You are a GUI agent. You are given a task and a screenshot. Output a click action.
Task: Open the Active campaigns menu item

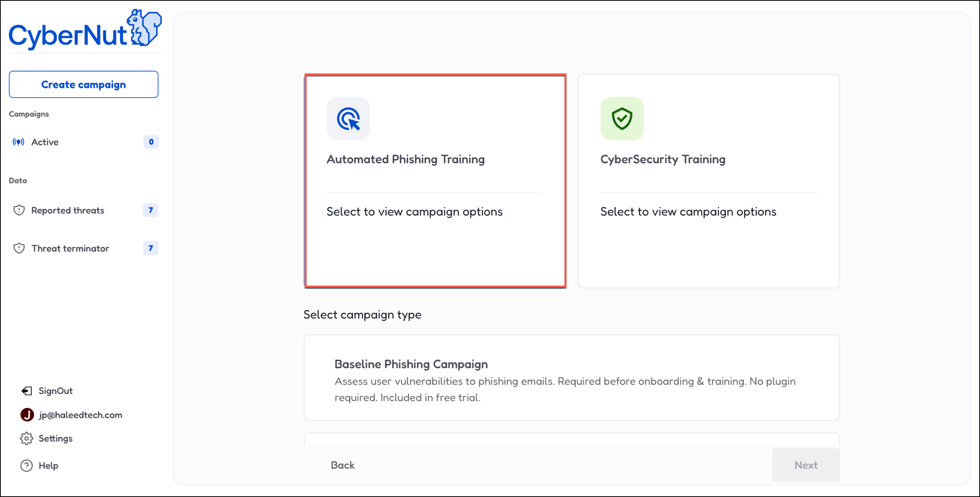[x=45, y=142]
